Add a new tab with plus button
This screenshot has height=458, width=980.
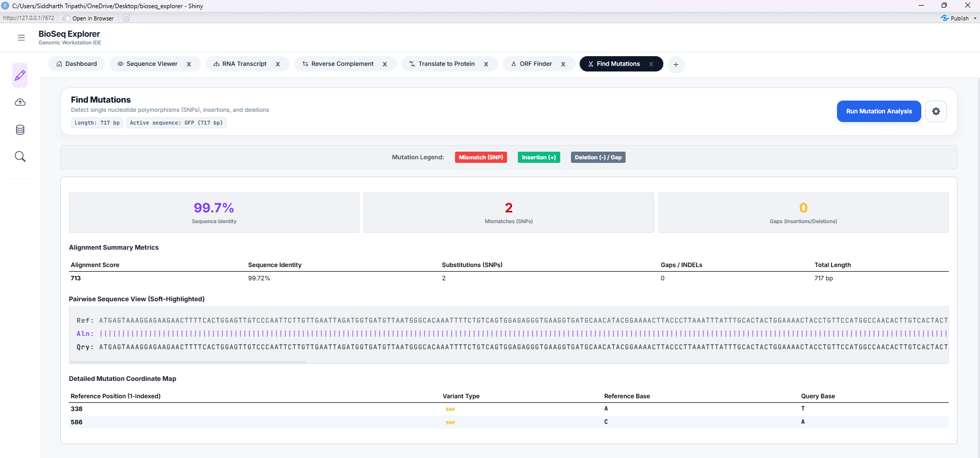coord(676,64)
